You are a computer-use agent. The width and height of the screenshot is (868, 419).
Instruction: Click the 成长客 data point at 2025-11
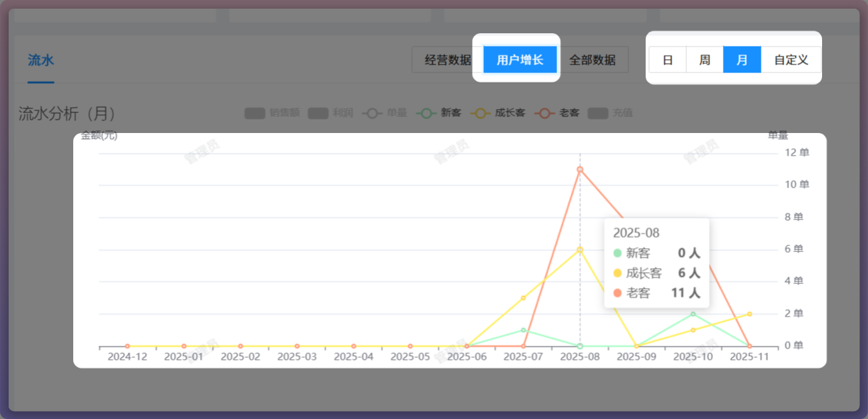pos(750,314)
